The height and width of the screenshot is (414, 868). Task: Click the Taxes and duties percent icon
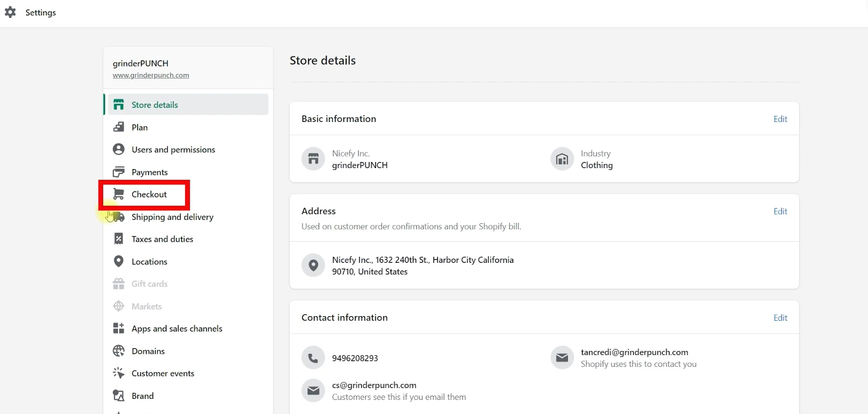click(119, 239)
